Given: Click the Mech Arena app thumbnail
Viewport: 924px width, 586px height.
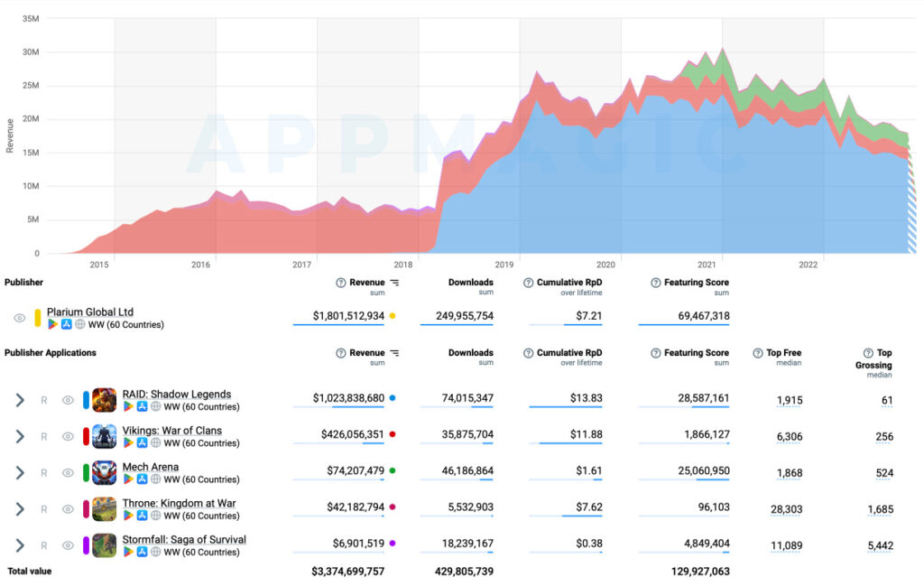Looking at the screenshot, I should 104,472.
